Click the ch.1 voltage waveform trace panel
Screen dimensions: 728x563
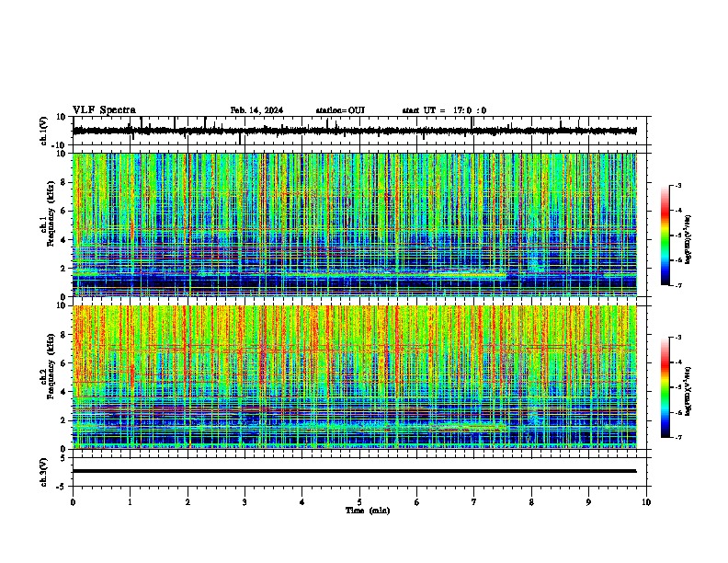[x=361, y=131]
